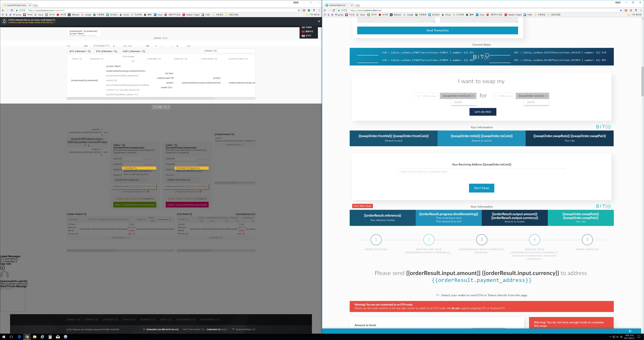Open the hoyul bookmark in the MyEtherWallet window

pyautogui.click(x=480, y=15)
